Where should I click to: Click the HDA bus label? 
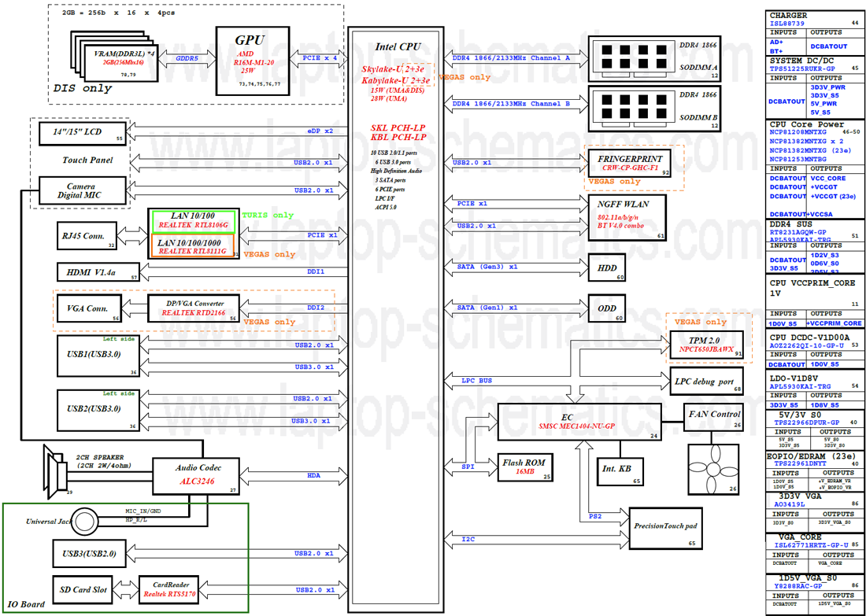click(314, 474)
